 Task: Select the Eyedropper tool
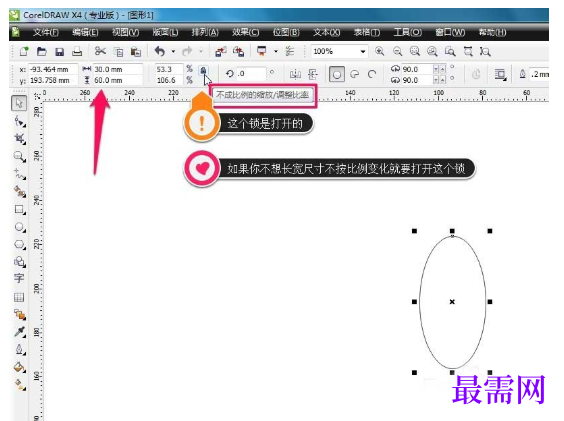point(19,332)
